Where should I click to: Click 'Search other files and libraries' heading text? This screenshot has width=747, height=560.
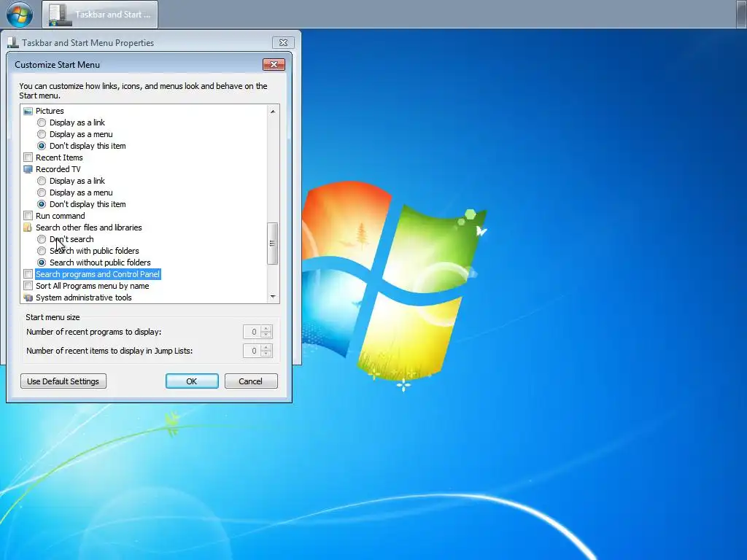[x=88, y=227]
